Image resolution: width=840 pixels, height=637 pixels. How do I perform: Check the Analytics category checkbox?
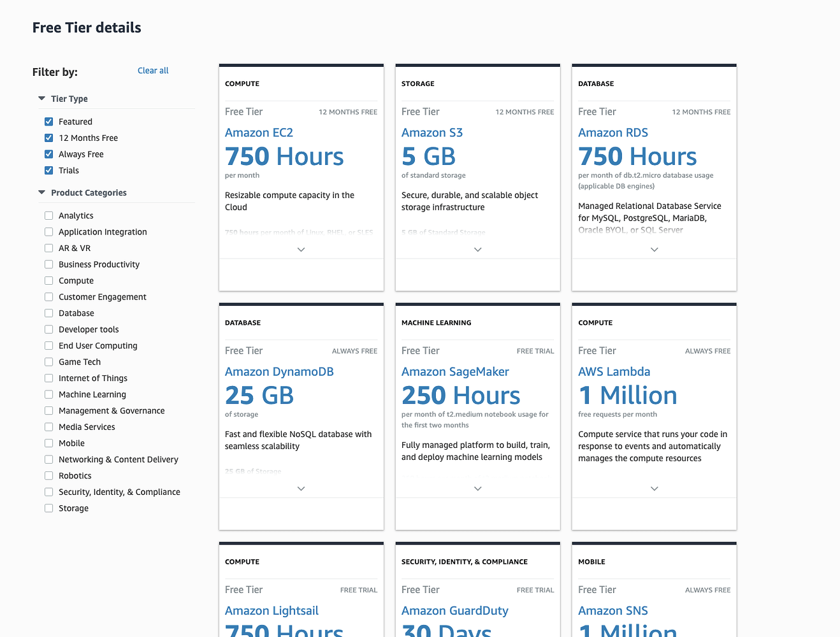coord(49,215)
